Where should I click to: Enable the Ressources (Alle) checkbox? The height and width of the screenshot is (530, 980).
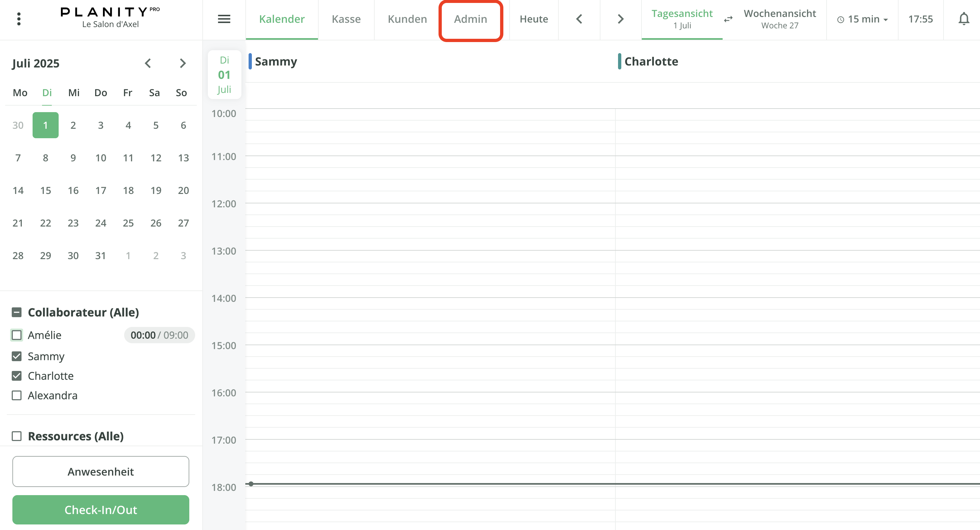(16, 436)
